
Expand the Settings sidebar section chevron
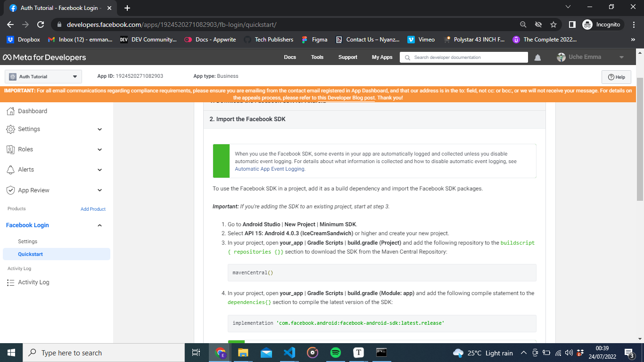pos(99,129)
